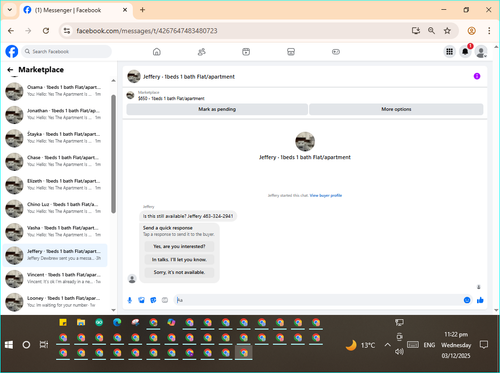Open chat with Osama
This screenshot has width=500, height=373.
(x=55, y=91)
